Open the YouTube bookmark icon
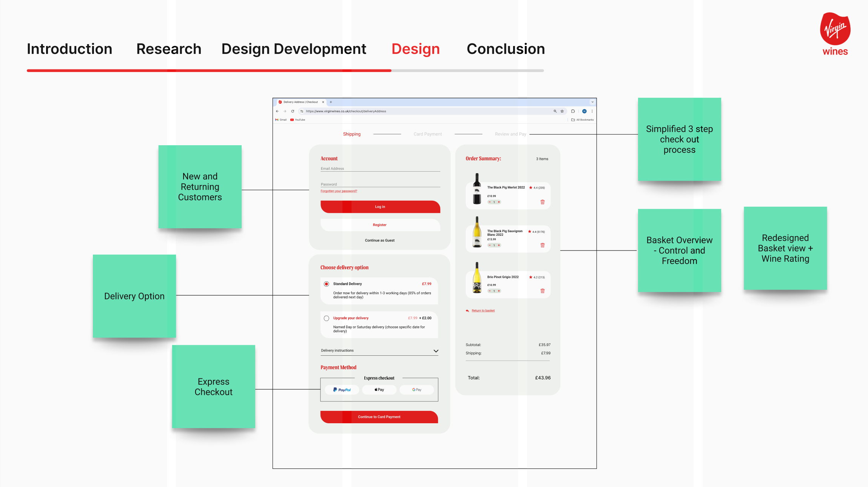Screen dimensions: 868x487 [x=292, y=120]
